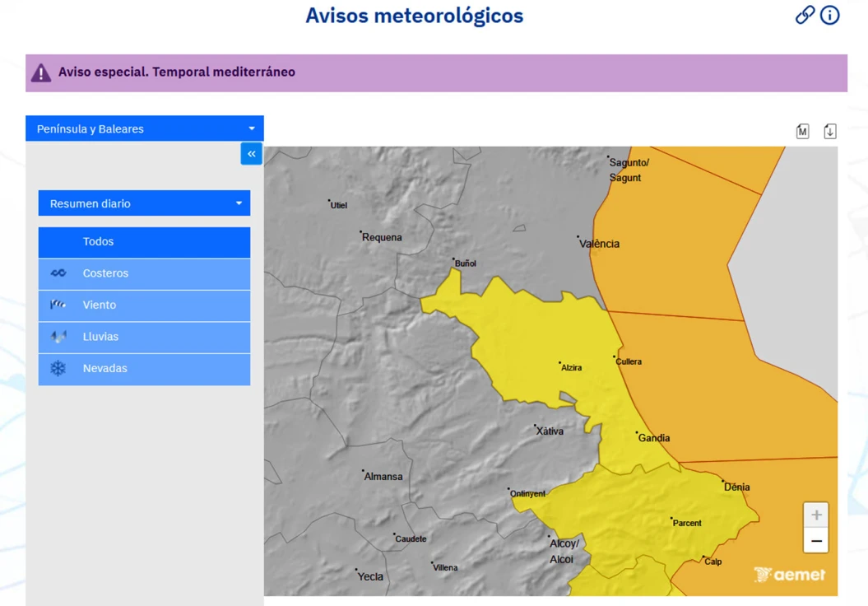Zoom in using the plus button
This screenshot has height=606, width=868.
coord(815,514)
